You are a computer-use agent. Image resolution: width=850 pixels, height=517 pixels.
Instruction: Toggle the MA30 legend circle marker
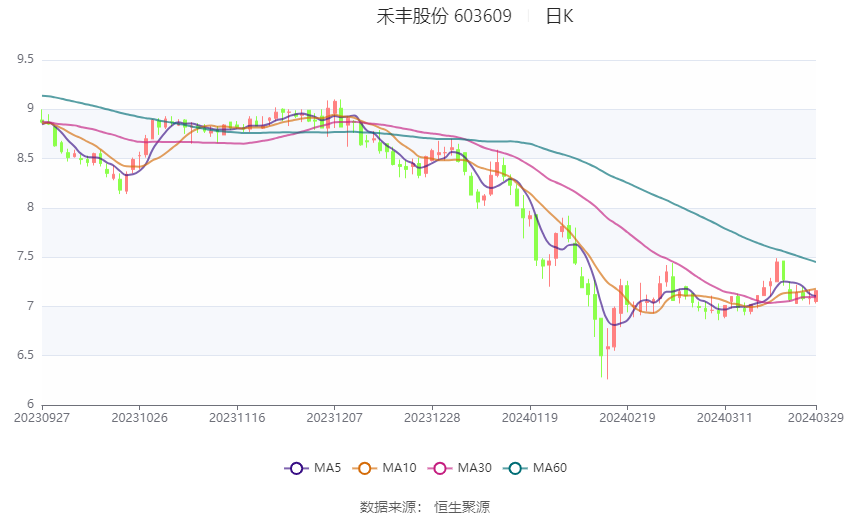440,468
